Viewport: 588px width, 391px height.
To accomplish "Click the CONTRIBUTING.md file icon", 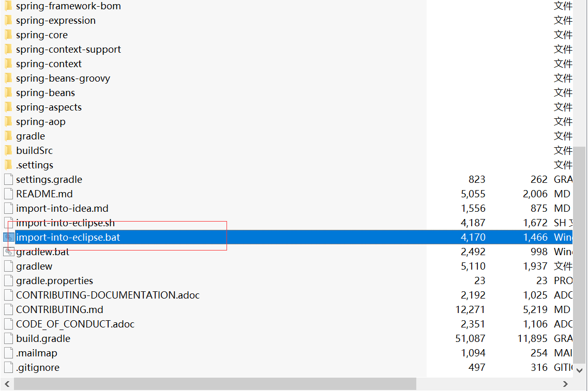I will pos(8,310).
